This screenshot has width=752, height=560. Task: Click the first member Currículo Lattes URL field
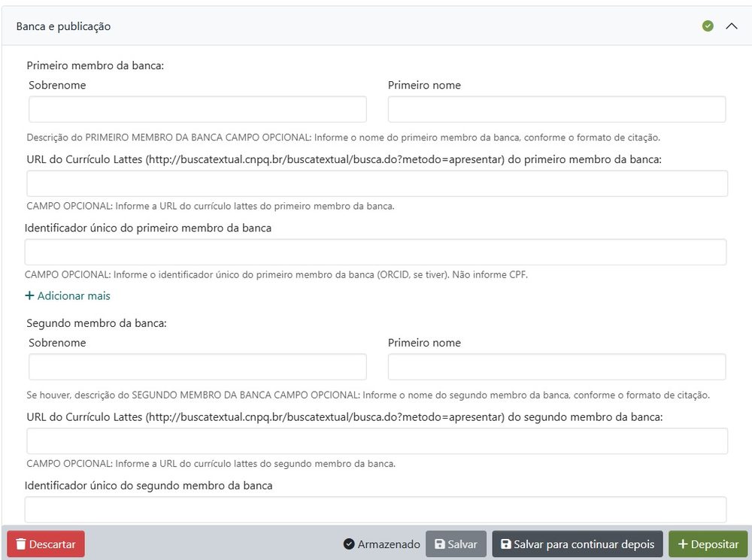coord(377,183)
